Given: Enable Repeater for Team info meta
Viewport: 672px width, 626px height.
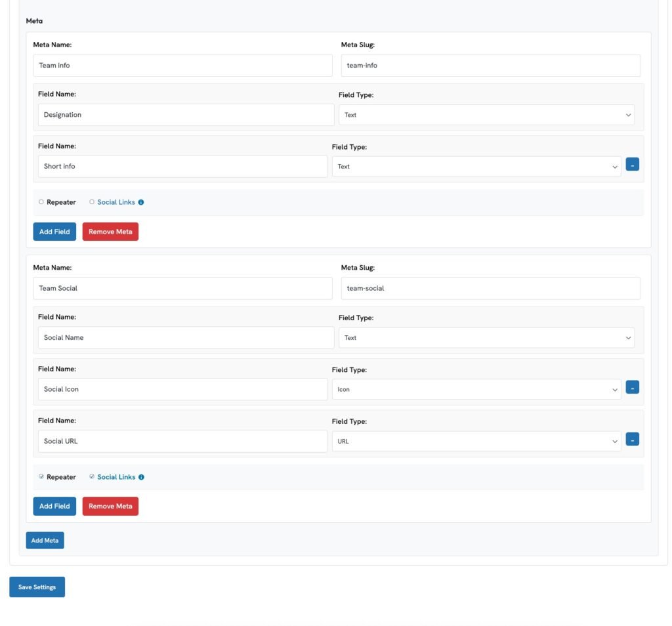Looking at the screenshot, I should pyautogui.click(x=41, y=202).
